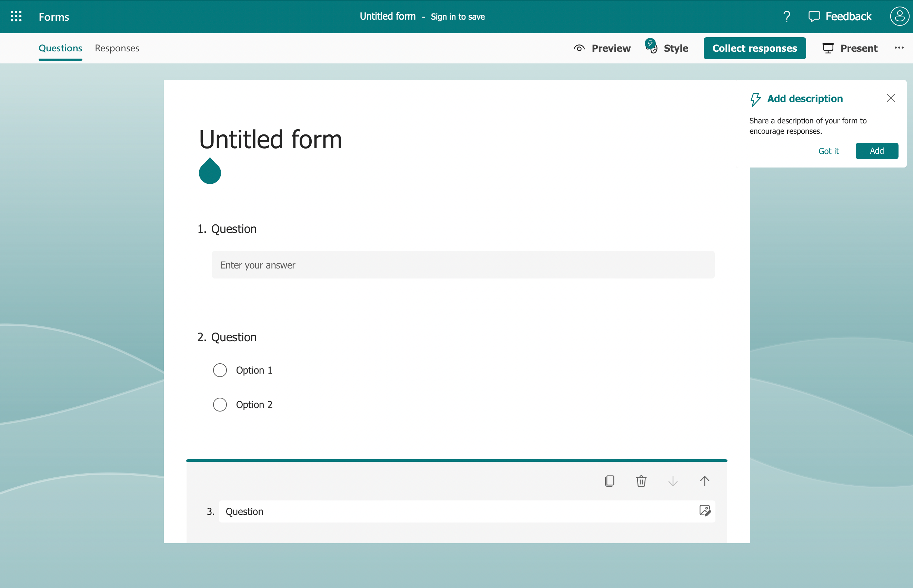The image size is (913, 588).
Task: Click the more options ellipsis menu
Action: tap(899, 48)
